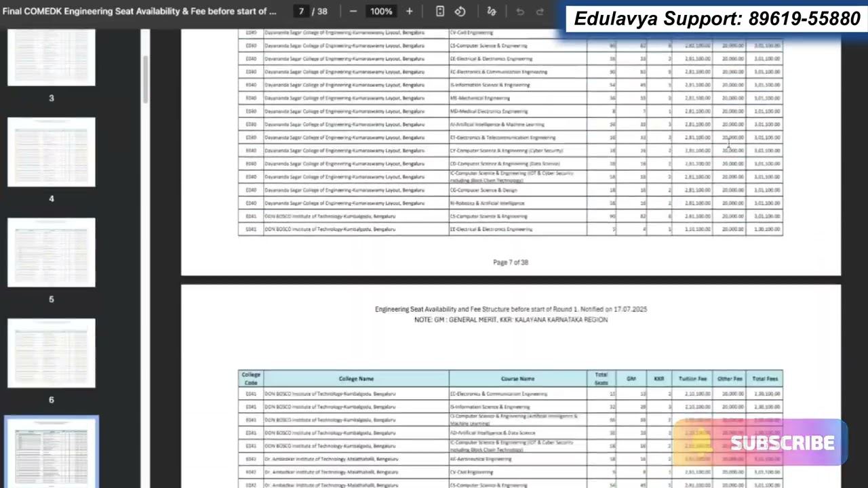Activate the draw annotation tool
This screenshot has height=488, width=868.
(x=492, y=12)
